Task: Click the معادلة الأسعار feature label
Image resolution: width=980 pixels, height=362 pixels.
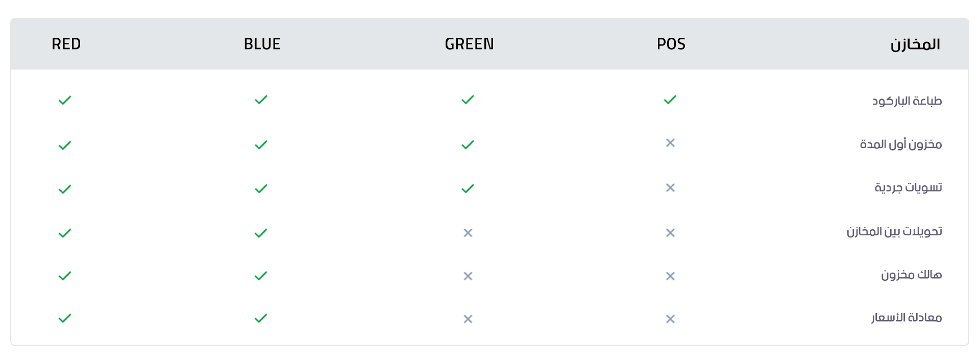Action: (906, 318)
